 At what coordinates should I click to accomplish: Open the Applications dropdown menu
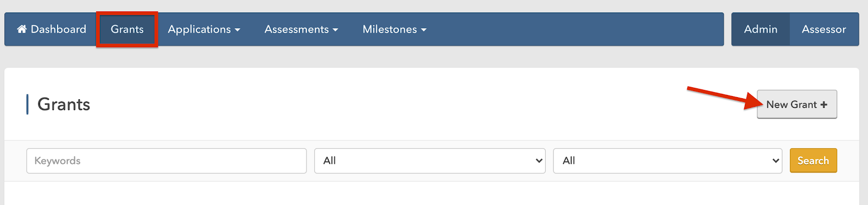tap(204, 29)
